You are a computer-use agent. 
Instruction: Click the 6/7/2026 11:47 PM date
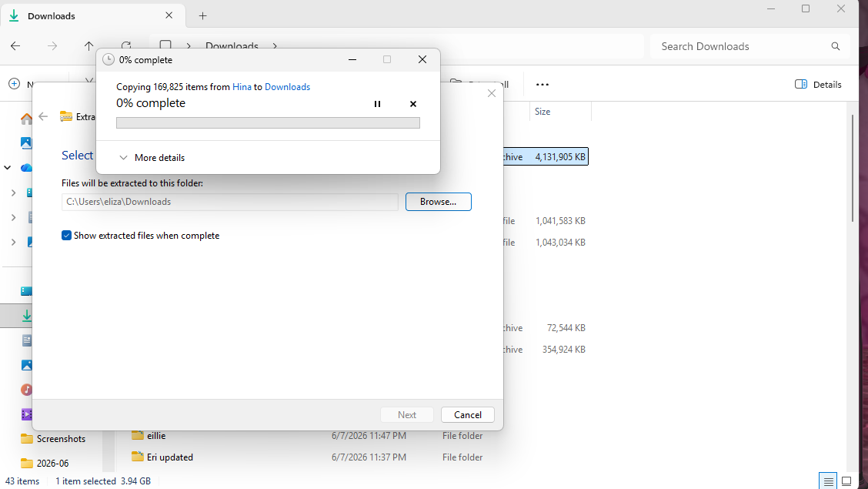coord(369,436)
